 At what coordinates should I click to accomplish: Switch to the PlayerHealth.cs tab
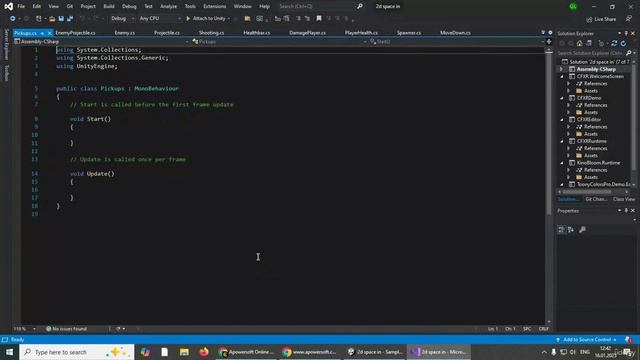tap(361, 33)
